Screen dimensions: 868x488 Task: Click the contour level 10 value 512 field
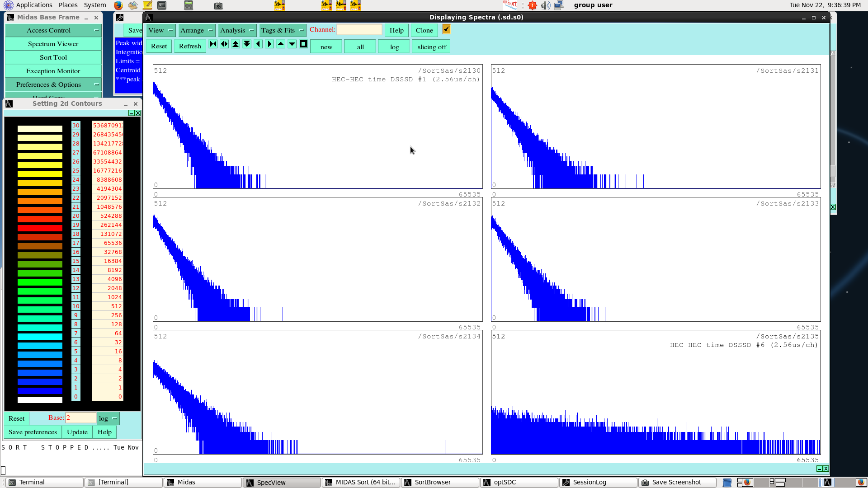click(108, 306)
